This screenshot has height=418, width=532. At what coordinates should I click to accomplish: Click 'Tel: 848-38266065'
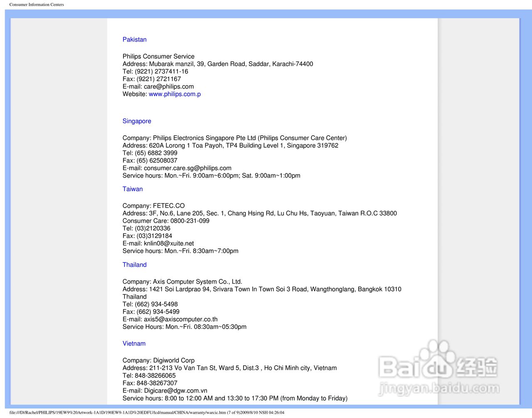pyautogui.click(x=149, y=376)
